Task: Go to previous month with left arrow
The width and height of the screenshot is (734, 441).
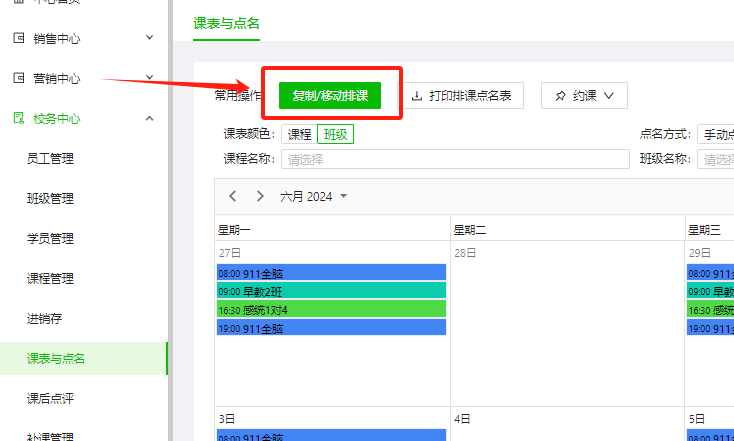Action: [233, 196]
